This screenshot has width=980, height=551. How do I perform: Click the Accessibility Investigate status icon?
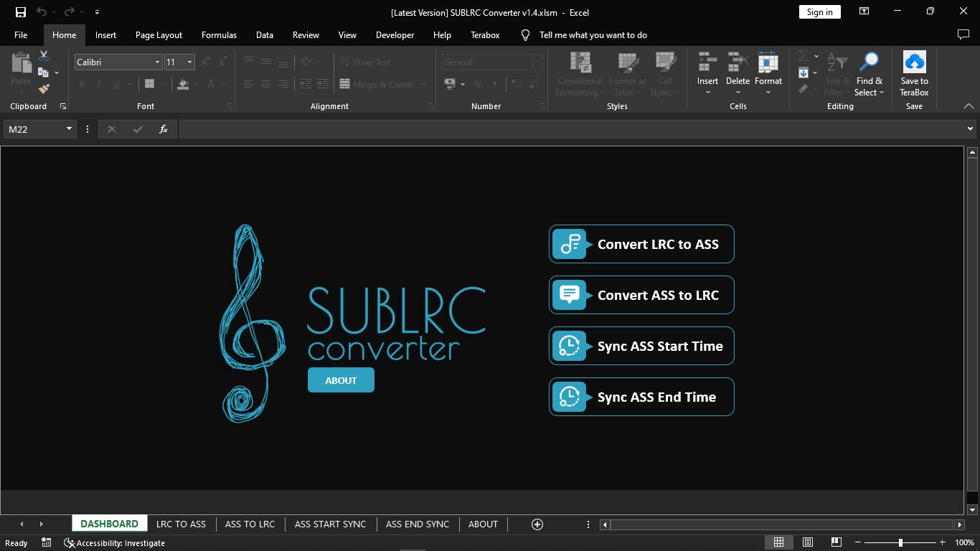tap(69, 543)
